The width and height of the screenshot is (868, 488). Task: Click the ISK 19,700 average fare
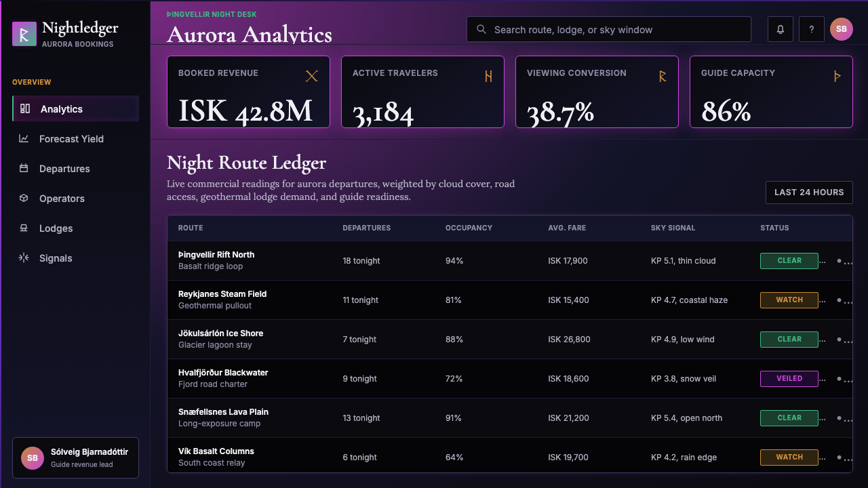(568, 457)
